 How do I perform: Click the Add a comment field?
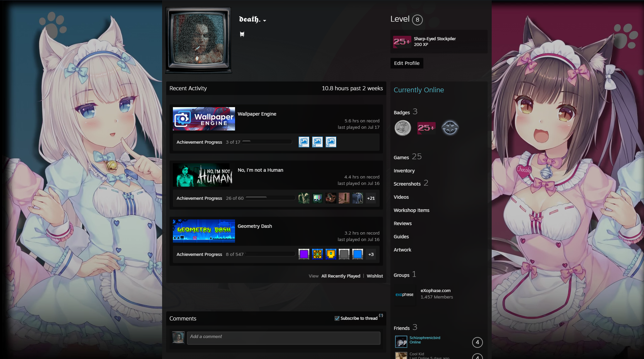pos(284,338)
